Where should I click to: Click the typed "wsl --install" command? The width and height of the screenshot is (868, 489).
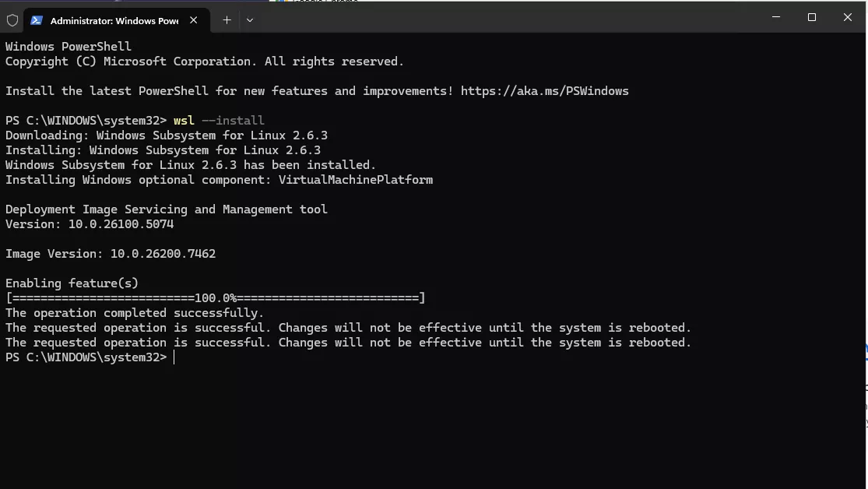(219, 121)
